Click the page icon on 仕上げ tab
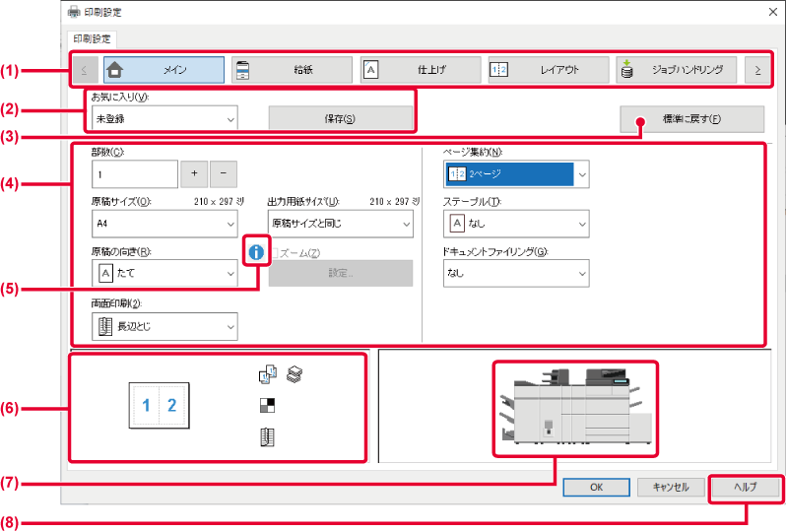The width and height of the screenshot is (786, 532). click(371, 70)
